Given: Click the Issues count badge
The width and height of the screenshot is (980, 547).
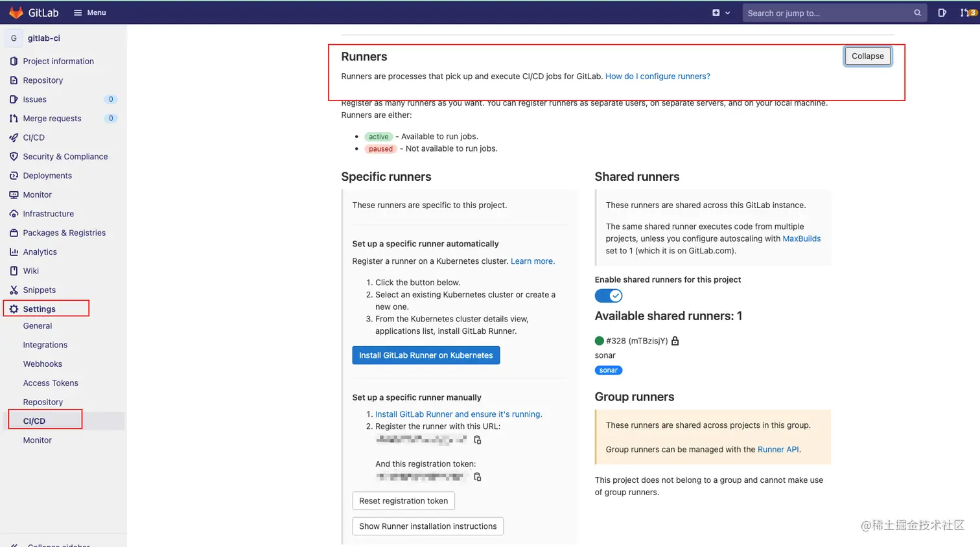Looking at the screenshot, I should [x=111, y=99].
